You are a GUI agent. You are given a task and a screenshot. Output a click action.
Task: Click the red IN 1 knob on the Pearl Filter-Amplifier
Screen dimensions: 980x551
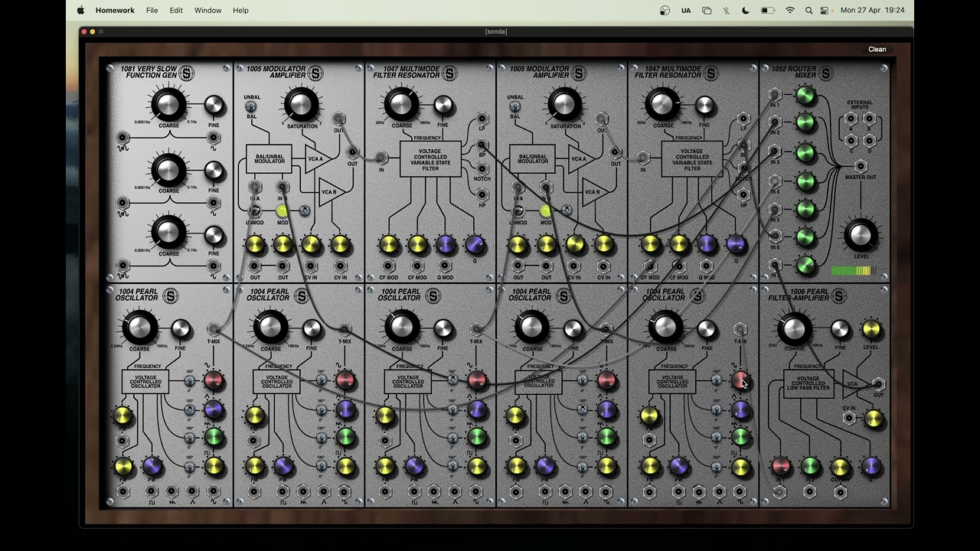[781, 466]
